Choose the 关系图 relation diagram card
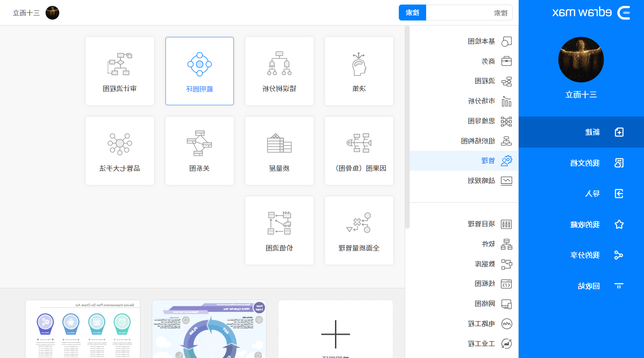This screenshot has height=358, width=644. click(200, 151)
